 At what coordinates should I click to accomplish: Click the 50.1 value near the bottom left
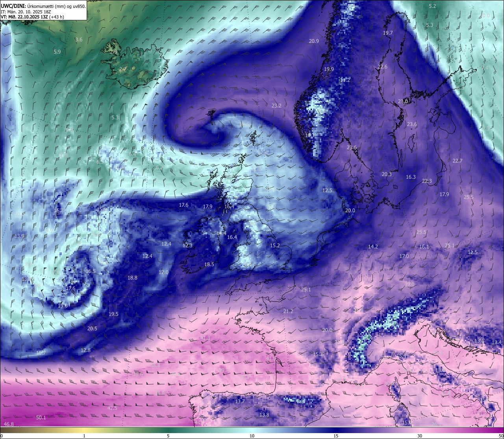coord(41,417)
